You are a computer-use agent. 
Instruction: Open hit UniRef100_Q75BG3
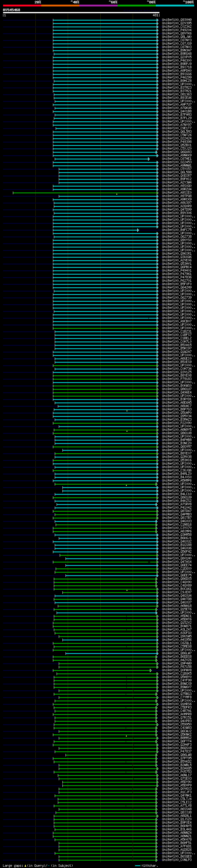pyautogui.click(x=177, y=694)
